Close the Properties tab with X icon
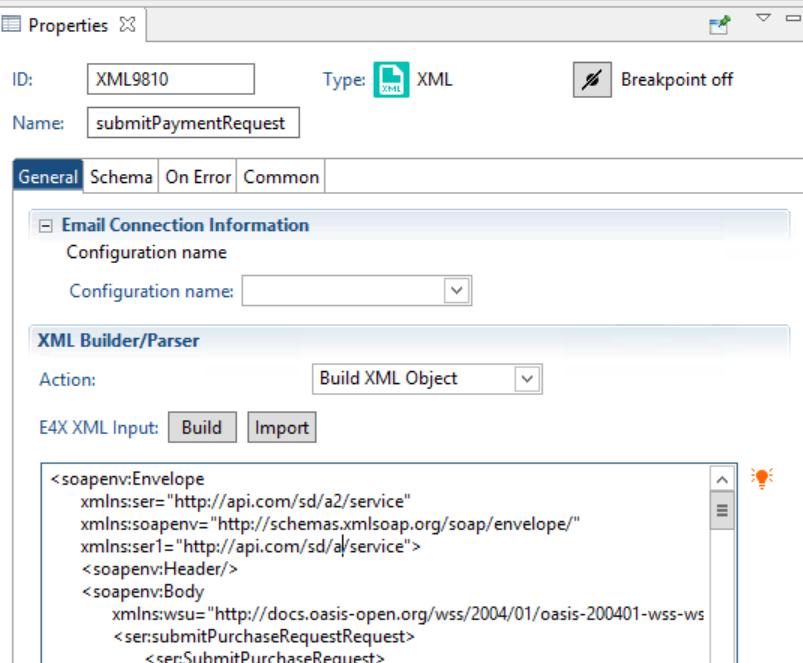 click(127, 25)
